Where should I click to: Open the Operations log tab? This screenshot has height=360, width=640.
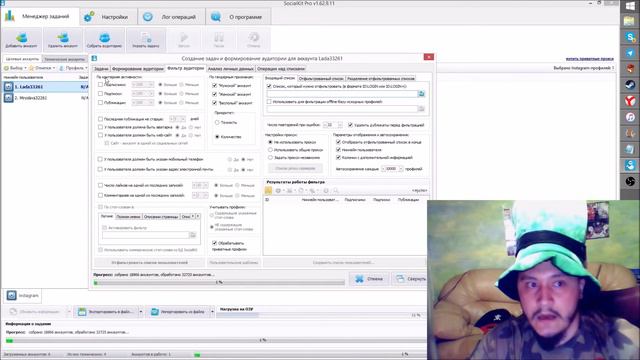pyautogui.click(x=171, y=17)
